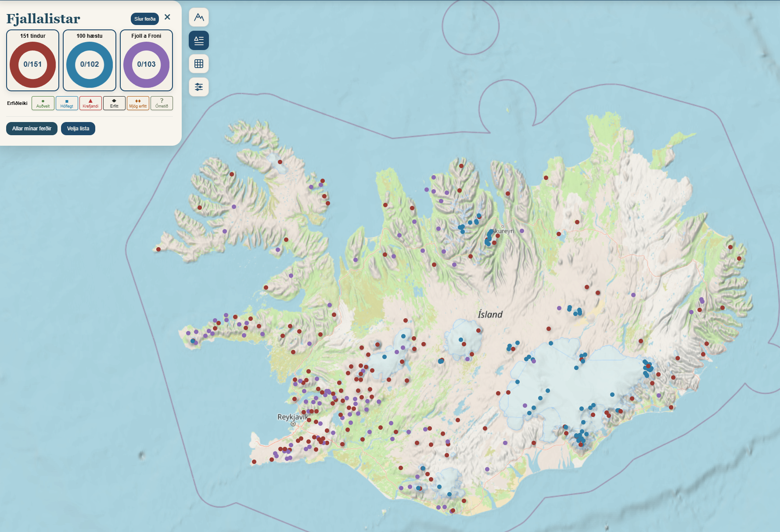The height and width of the screenshot is (532, 780).
Task: Close the Fjallalistar panel
Action: click(167, 17)
